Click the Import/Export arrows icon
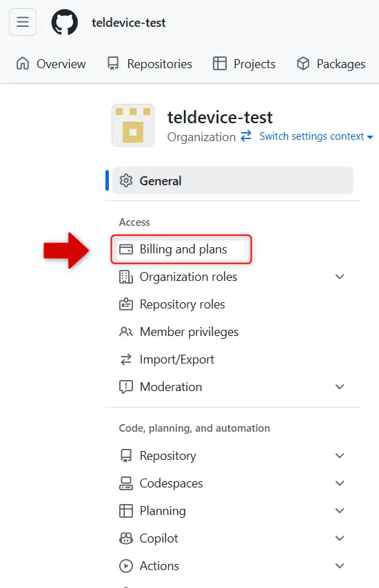This screenshot has height=588, width=379. (x=125, y=359)
